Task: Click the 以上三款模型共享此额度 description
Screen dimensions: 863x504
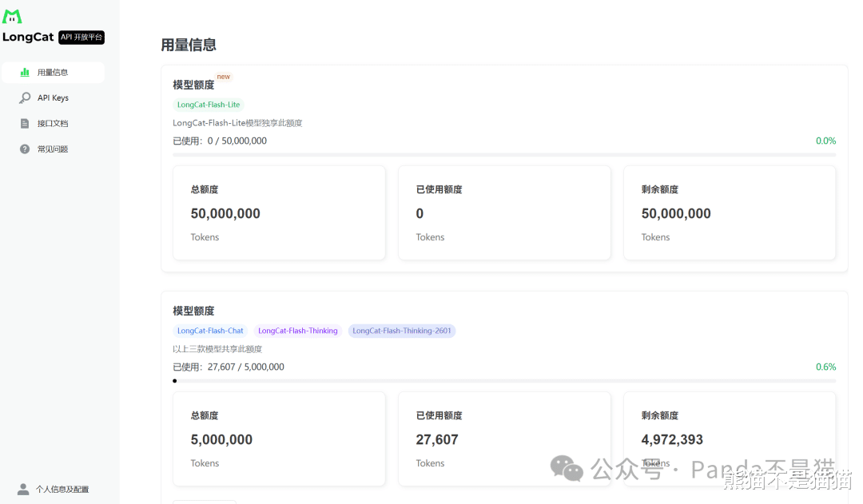Action: coord(217,349)
